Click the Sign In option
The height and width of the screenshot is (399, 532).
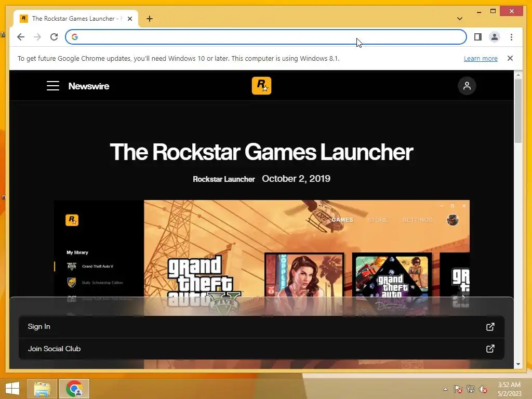[261, 327]
